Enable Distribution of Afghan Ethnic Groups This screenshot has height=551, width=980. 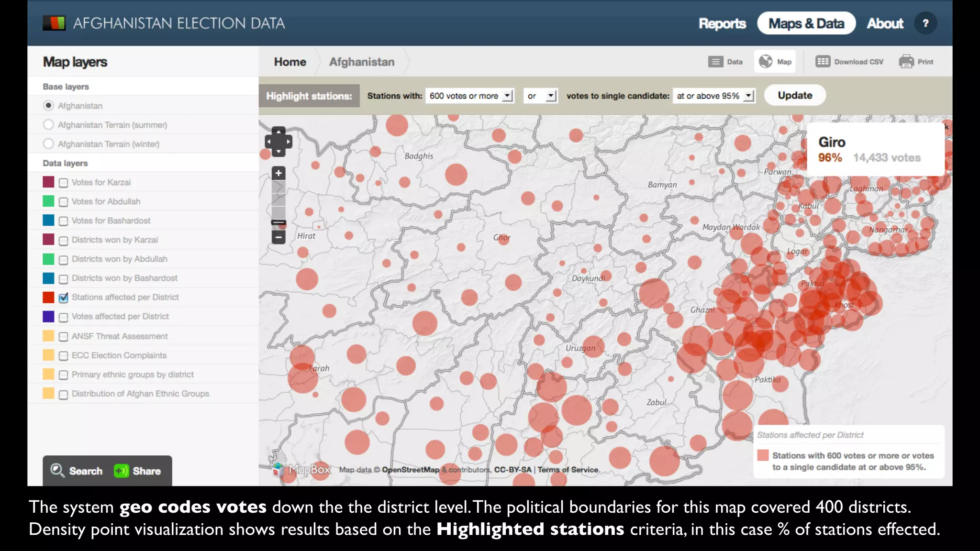63,395
